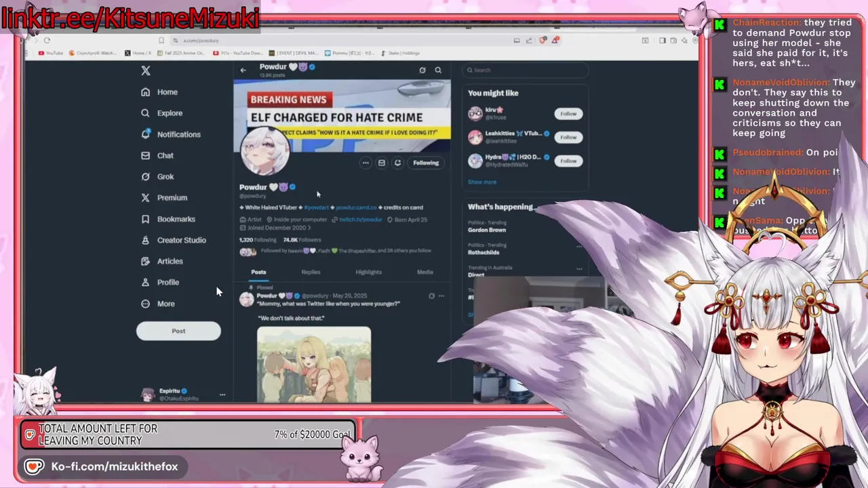Image resolution: width=868 pixels, height=488 pixels.
Task: Click the Ko-fi goal progress bar
Action: [x=187, y=435]
